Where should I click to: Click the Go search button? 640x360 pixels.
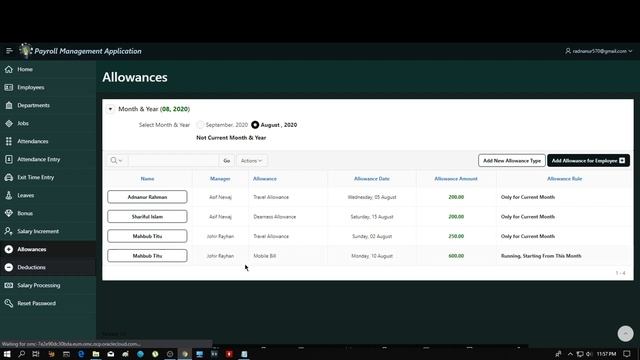(227, 160)
